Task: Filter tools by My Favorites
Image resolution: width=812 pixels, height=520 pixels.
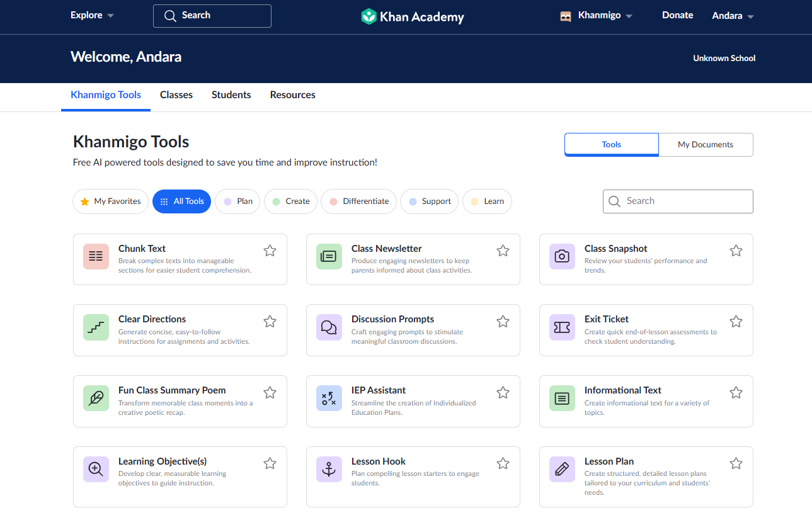Action: pos(110,201)
